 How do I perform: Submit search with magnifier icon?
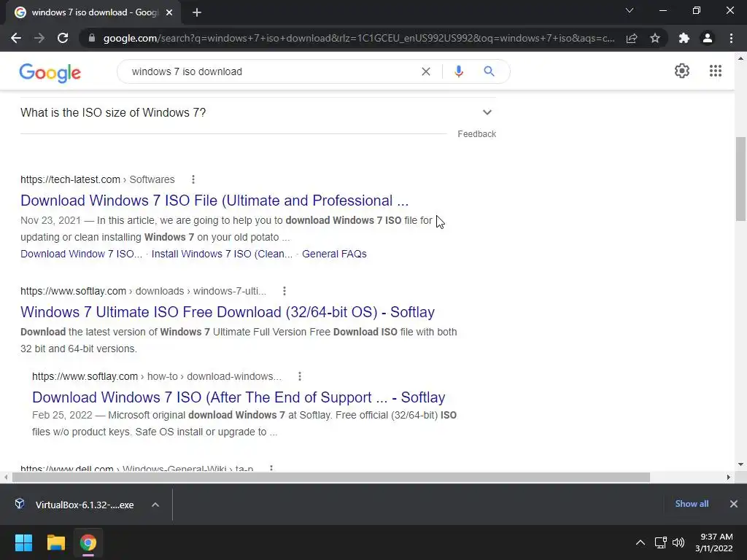coord(489,71)
